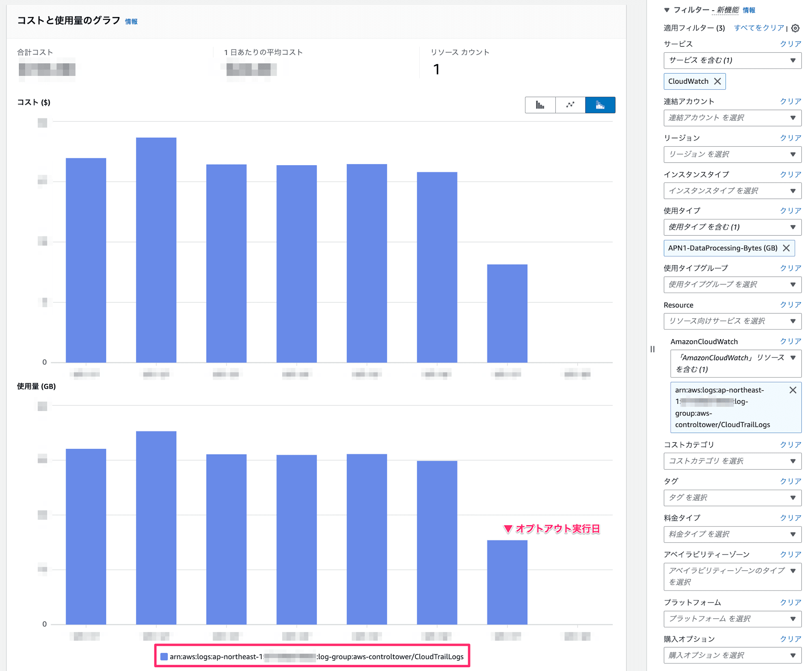Screen dimensions: 812x671
Task: Switch to bar chart view
Action: [540, 105]
